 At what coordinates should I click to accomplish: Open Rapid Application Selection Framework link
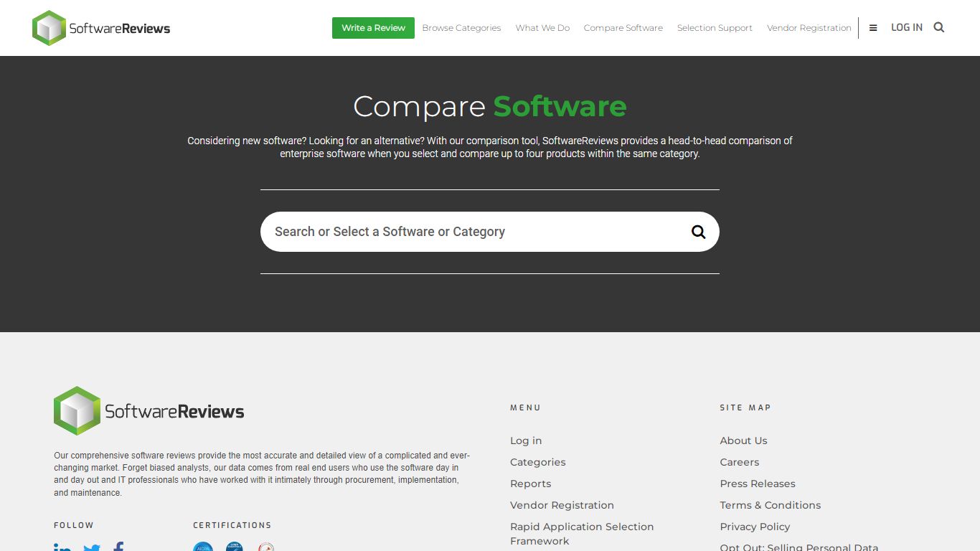tap(582, 534)
